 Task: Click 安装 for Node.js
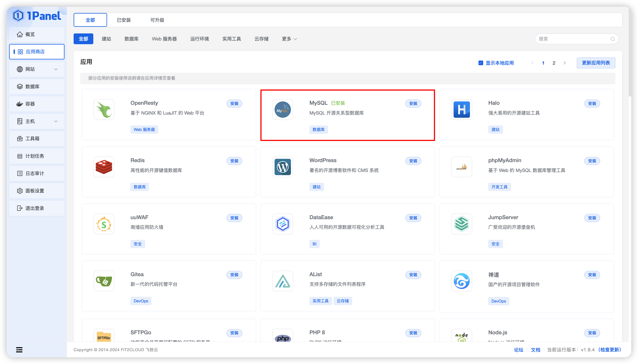coord(592,333)
